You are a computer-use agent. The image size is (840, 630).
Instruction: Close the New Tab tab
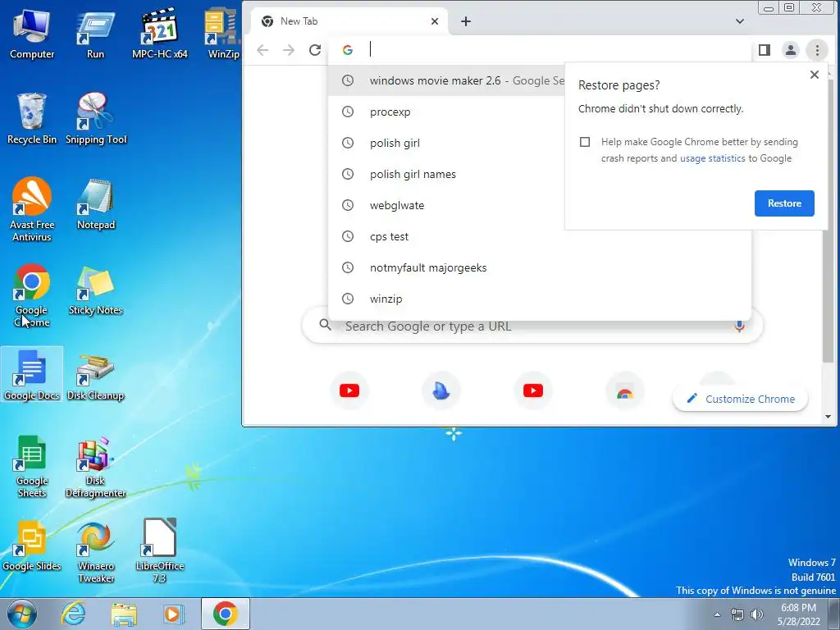(435, 21)
